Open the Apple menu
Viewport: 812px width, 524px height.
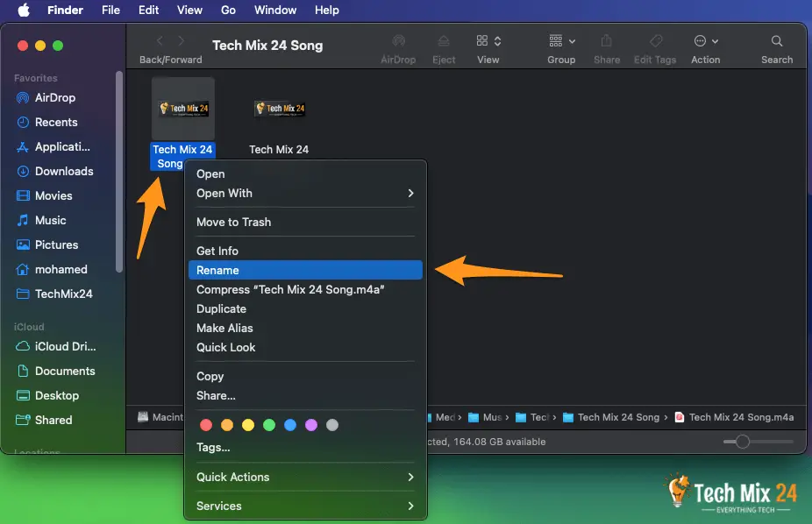(24, 10)
